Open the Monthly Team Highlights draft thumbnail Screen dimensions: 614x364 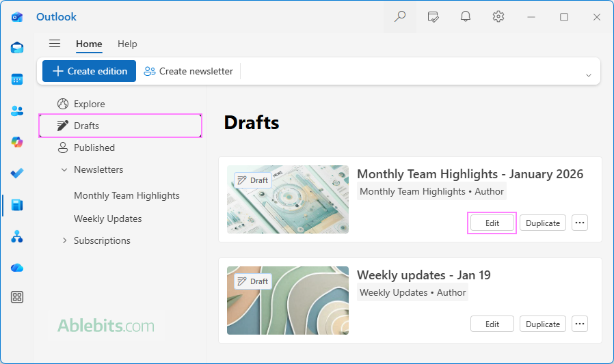click(288, 199)
